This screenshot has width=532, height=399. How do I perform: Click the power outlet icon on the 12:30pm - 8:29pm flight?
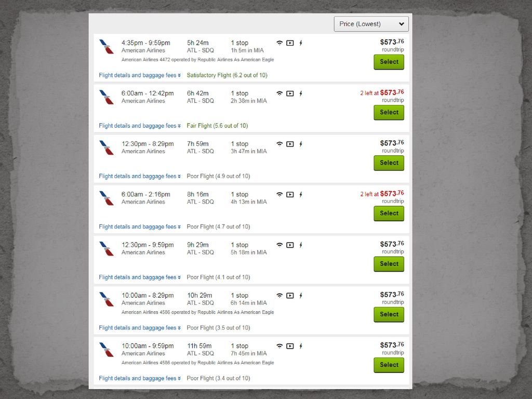[301, 144]
